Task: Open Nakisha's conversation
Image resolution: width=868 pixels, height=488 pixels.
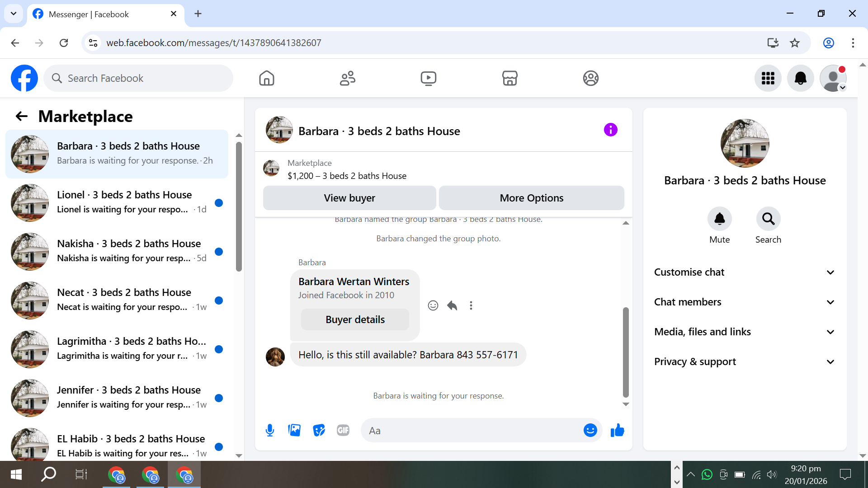Action: (117, 251)
